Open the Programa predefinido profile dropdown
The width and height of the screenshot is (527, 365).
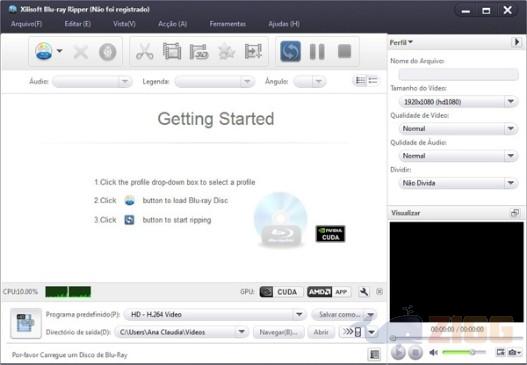215,315
